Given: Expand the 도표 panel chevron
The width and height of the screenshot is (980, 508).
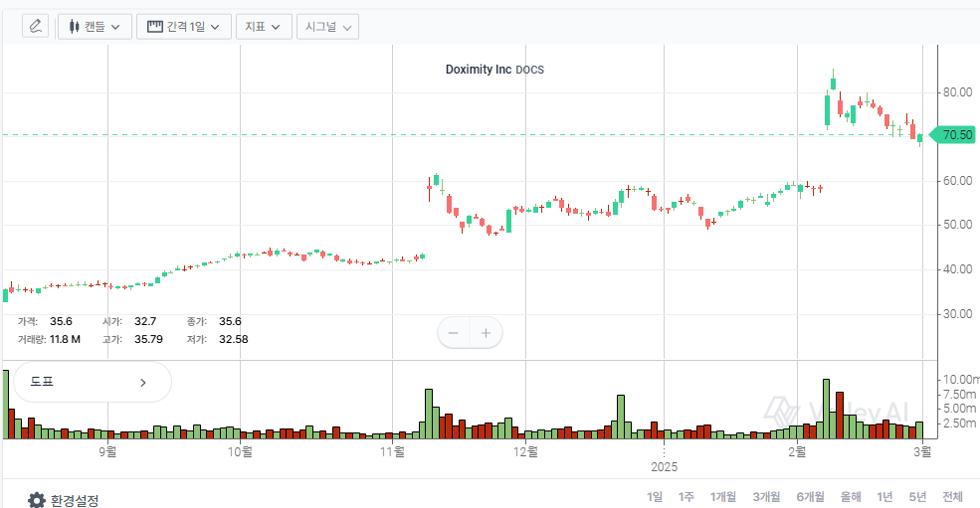Looking at the screenshot, I should (143, 383).
